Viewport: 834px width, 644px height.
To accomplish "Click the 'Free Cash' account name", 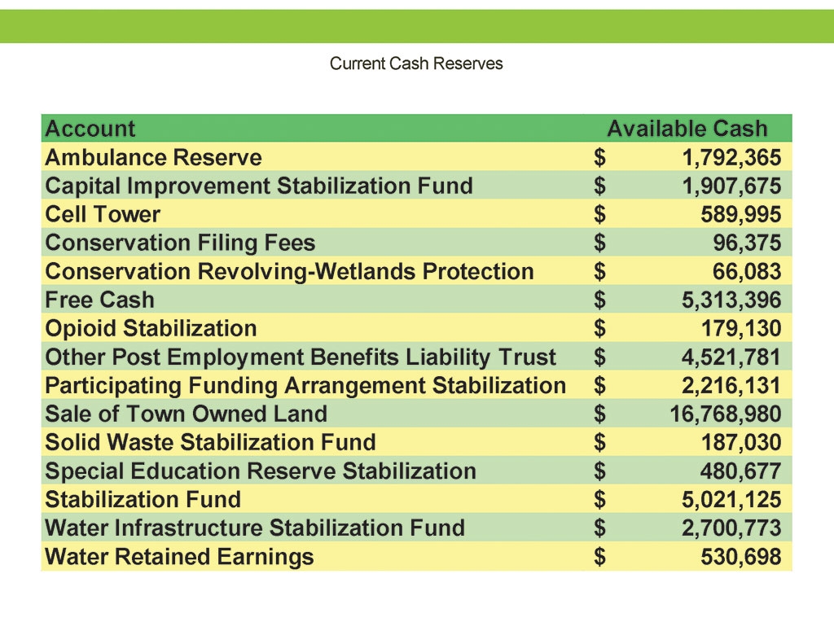I will point(99,300).
